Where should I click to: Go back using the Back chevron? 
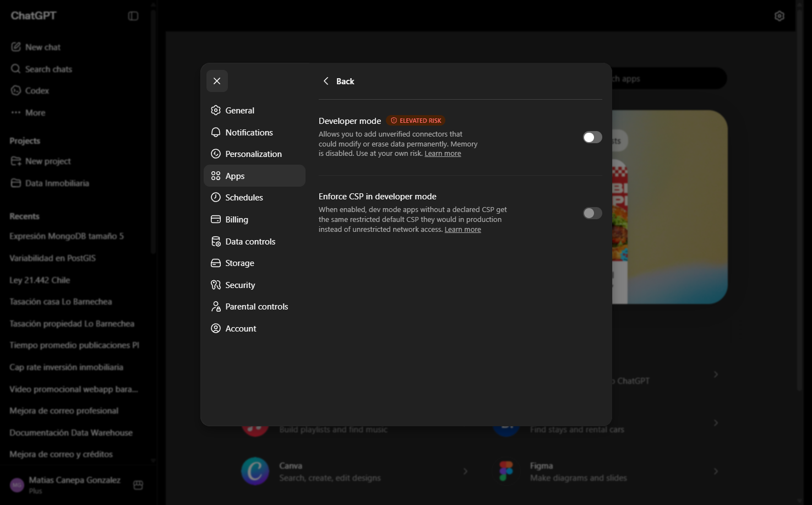(x=326, y=81)
